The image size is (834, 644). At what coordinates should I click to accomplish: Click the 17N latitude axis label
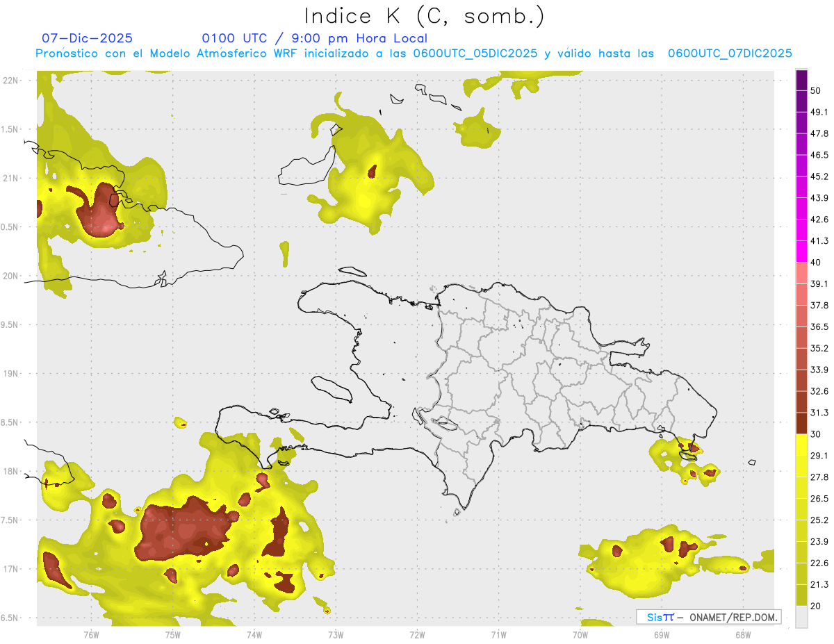10,569
